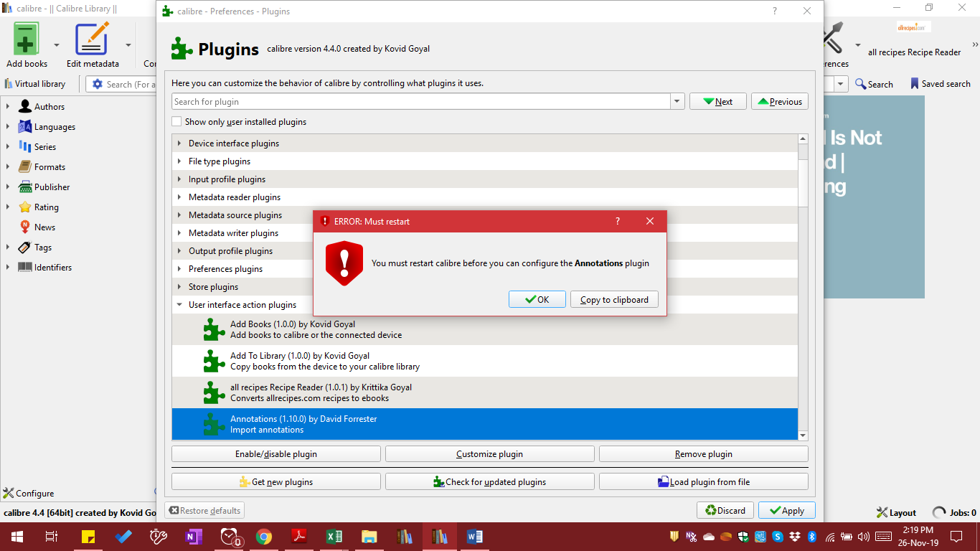The image size is (980, 551).
Task: Click OK in the Must restart error dialog
Action: tap(537, 299)
